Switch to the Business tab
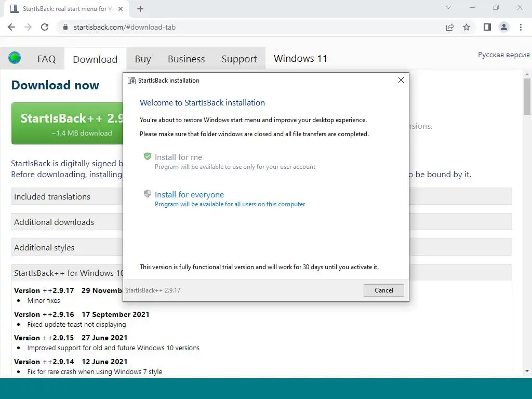This screenshot has width=532, height=399. click(187, 59)
